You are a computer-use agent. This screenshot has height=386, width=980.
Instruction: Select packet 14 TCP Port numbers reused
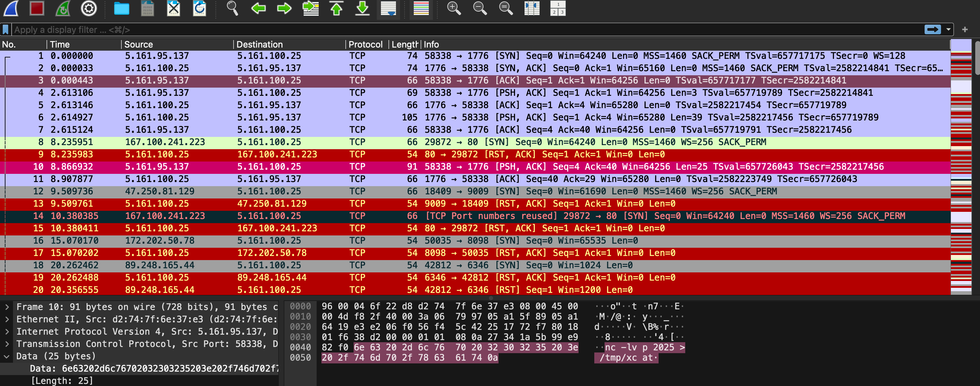click(475, 216)
